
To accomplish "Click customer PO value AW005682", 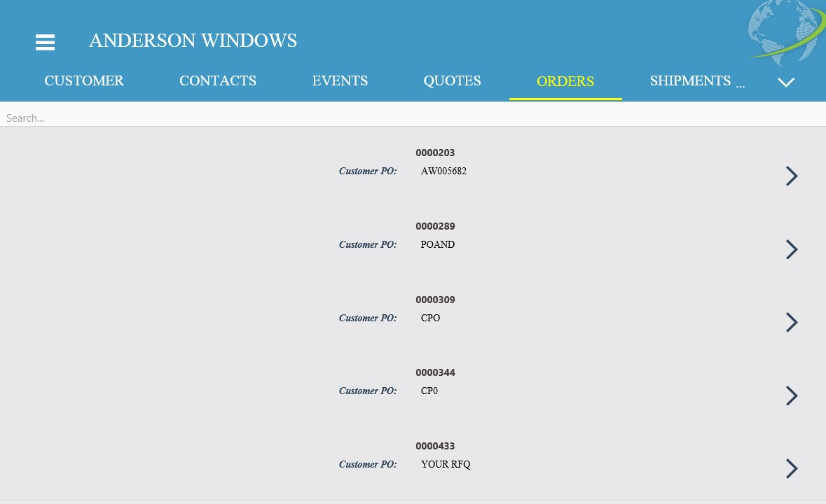I will [443, 171].
